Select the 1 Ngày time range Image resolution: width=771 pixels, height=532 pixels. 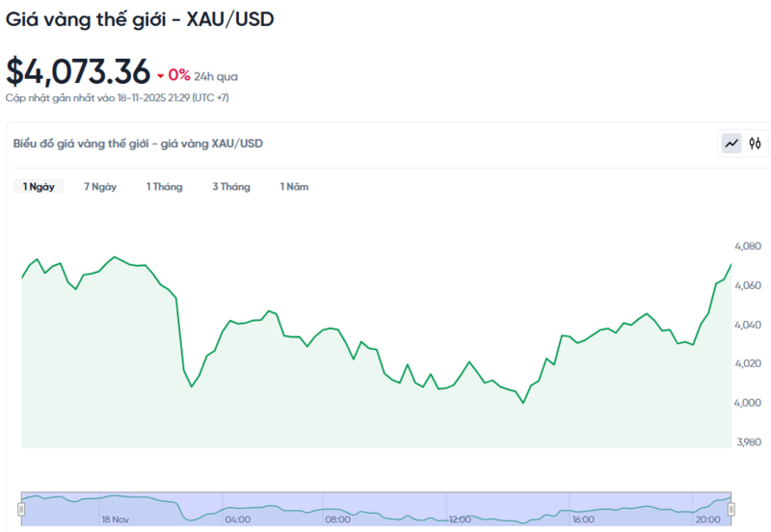39,187
